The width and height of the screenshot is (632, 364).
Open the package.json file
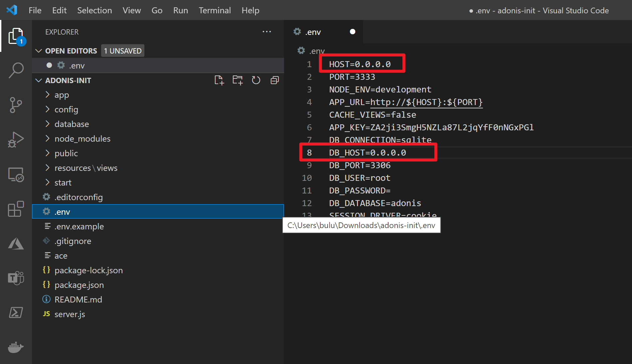(x=79, y=285)
